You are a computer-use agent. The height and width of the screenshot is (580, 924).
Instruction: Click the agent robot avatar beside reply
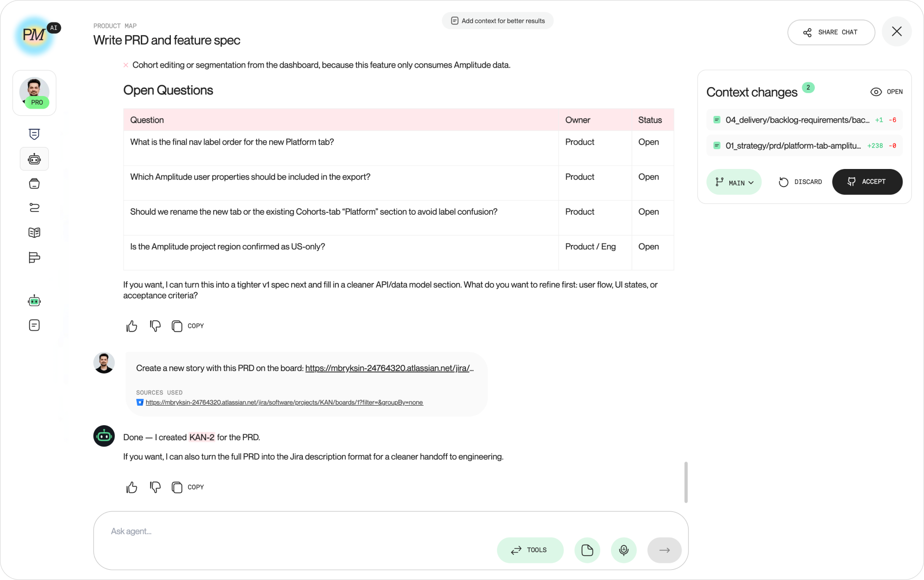(x=104, y=436)
